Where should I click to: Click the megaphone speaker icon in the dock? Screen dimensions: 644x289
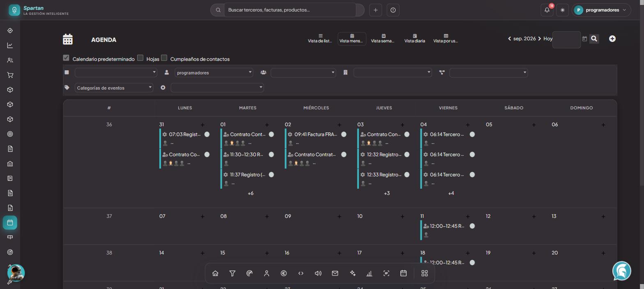(318, 273)
